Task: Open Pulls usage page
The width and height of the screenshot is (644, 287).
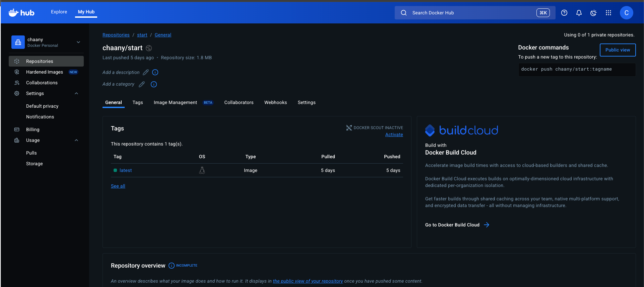Action: click(31, 153)
